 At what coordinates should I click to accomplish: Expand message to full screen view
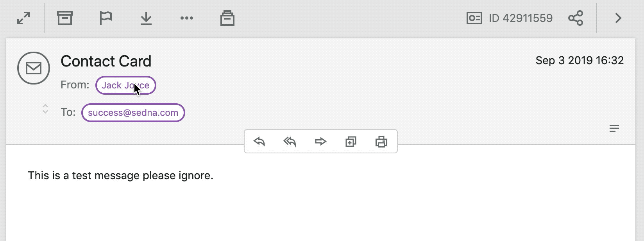[24, 18]
